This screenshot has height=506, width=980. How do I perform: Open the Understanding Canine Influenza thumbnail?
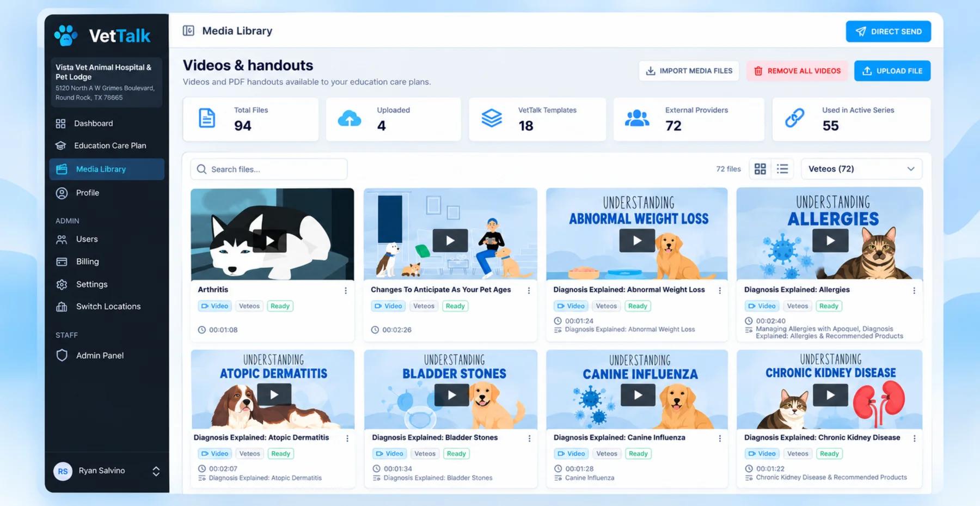637,390
